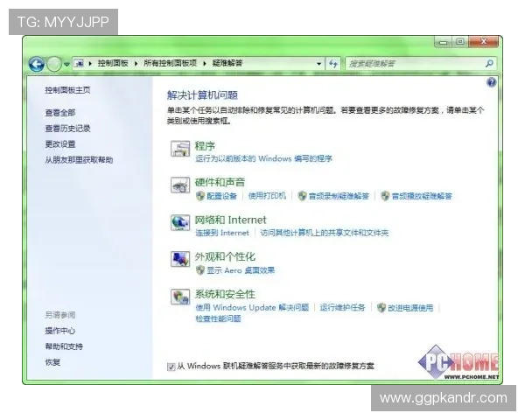Open the 硬件和声音 category heading
The image size is (525, 420).
point(220,182)
